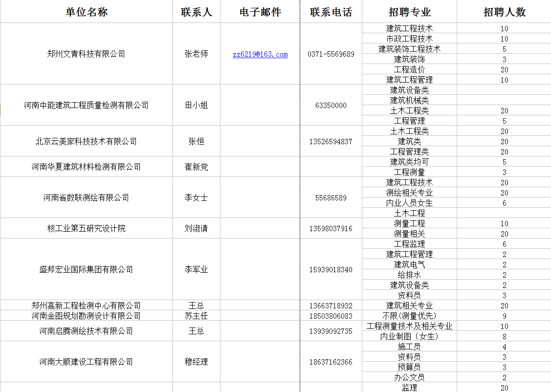Click the 河南中能建筑工程质量检测有限公司 cell
This screenshot has height=392, width=551.
pyautogui.click(x=86, y=105)
